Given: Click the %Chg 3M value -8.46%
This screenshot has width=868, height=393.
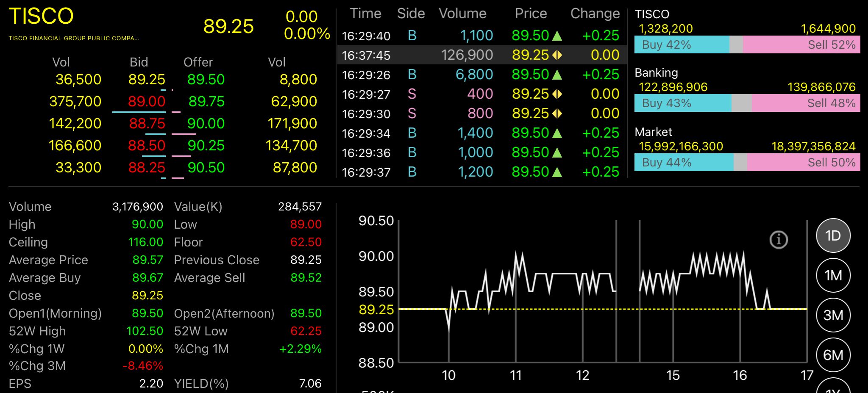Looking at the screenshot, I should (x=142, y=365).
